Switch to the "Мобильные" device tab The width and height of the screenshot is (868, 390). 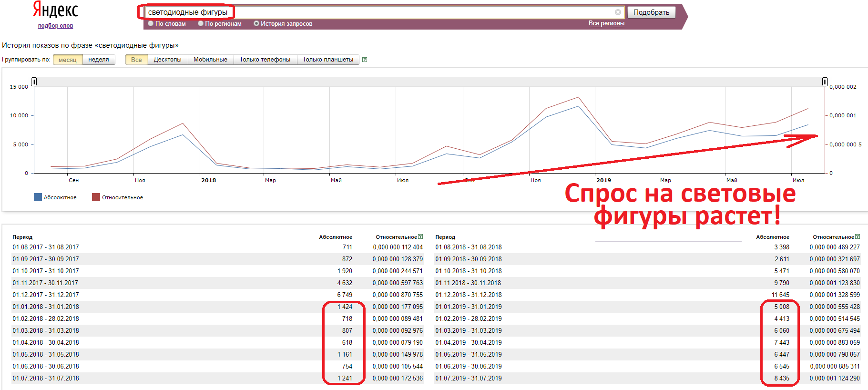click(x=210, y=60)
